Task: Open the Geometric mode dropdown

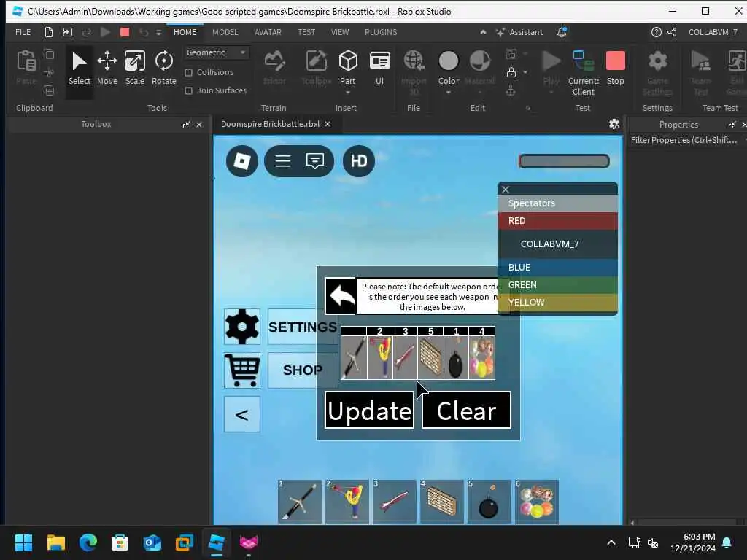Action: click(x=216, y=52)
